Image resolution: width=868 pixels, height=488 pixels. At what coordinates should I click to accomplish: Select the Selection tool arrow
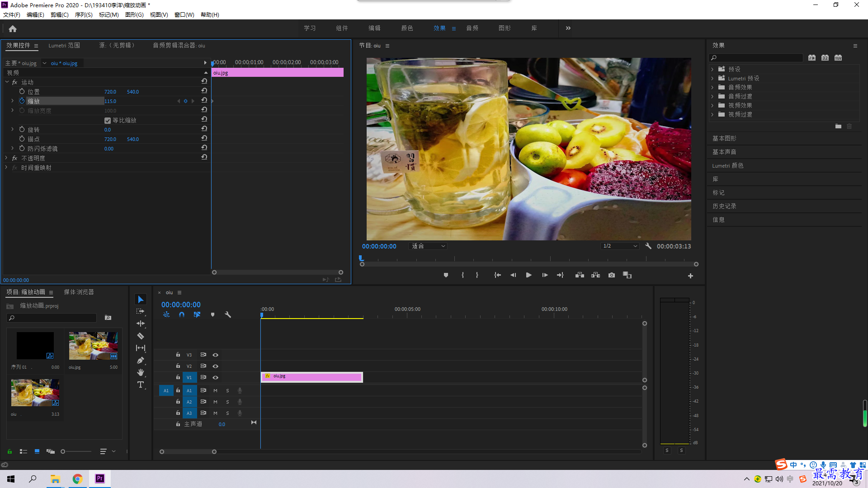pyautogui.click(x=141, y=300)
